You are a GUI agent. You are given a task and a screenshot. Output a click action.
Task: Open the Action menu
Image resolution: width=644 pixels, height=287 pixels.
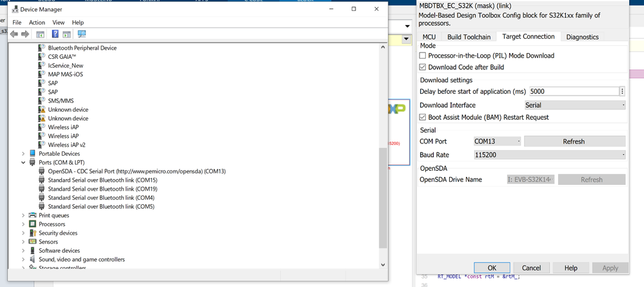[x=37, y=23]
